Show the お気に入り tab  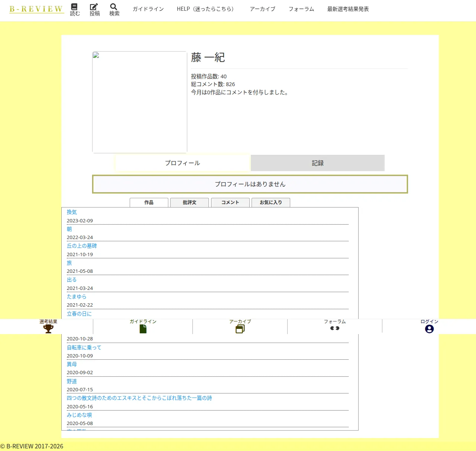[x=271, y=202]
